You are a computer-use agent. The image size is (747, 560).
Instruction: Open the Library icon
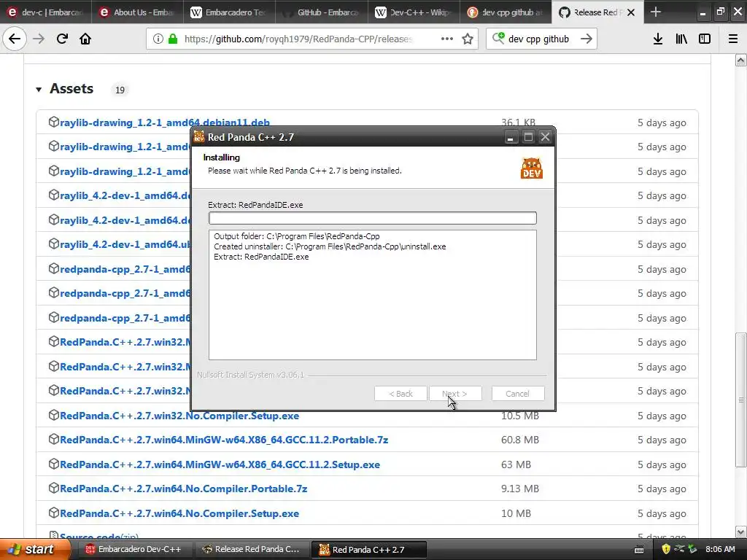(681, 39)
